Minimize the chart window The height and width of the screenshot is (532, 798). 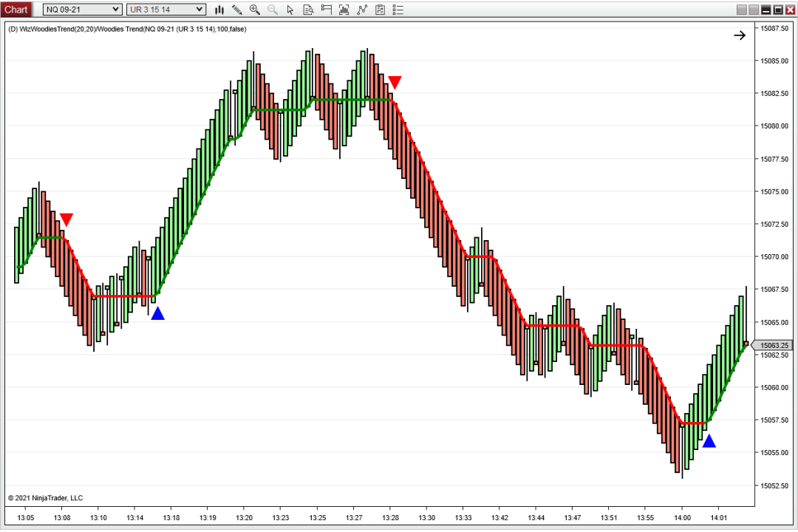(x=765, y=10)
